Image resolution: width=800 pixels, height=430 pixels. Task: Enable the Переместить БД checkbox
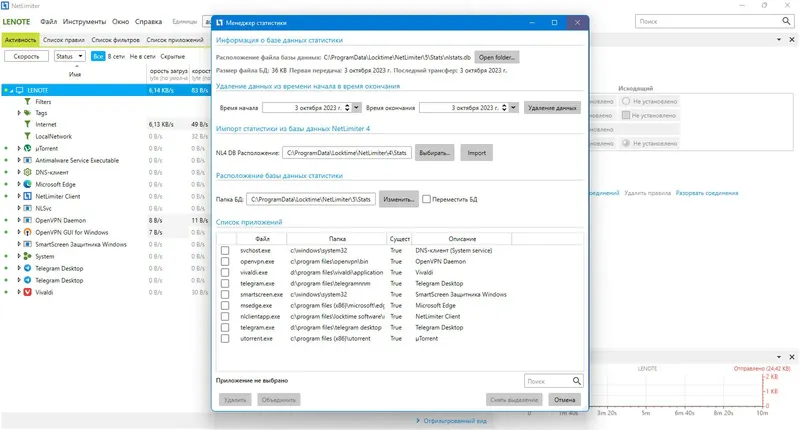(427, 199)
